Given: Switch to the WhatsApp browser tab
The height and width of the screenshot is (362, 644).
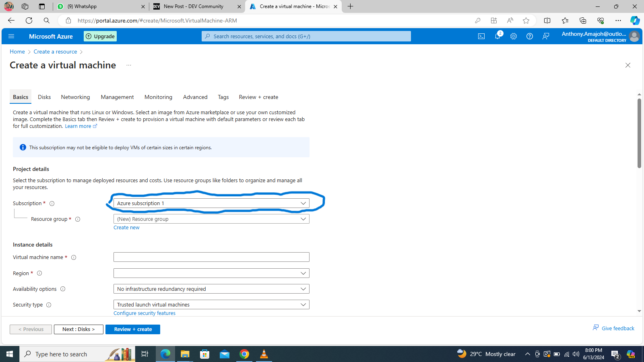Looking at the screenshot, I should (101, 6).
